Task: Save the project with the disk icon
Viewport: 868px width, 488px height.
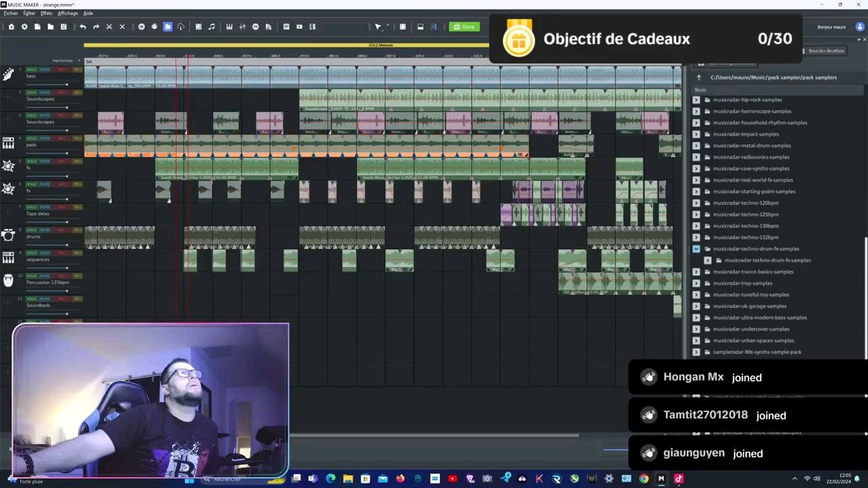Action: point(64,26)
